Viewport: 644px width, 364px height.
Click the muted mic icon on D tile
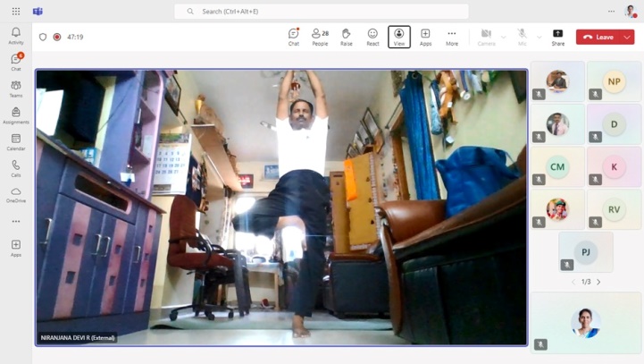click(x=595, y=137)
